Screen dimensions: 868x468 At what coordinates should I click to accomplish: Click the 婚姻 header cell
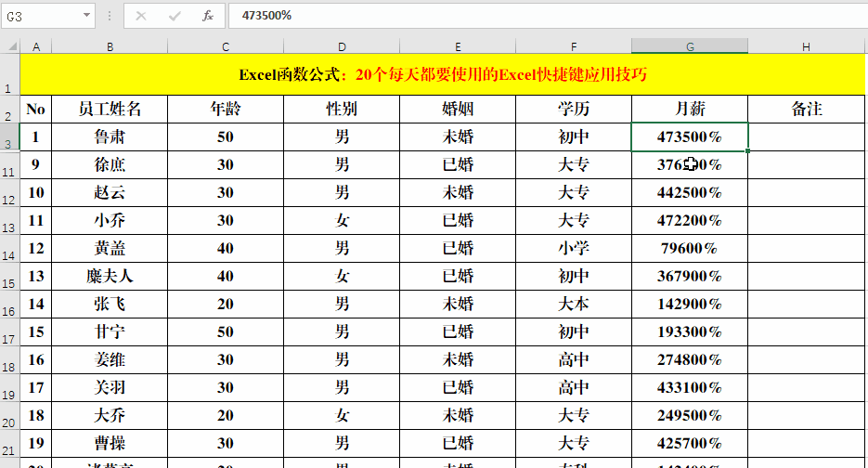click(x=458, y=110)
